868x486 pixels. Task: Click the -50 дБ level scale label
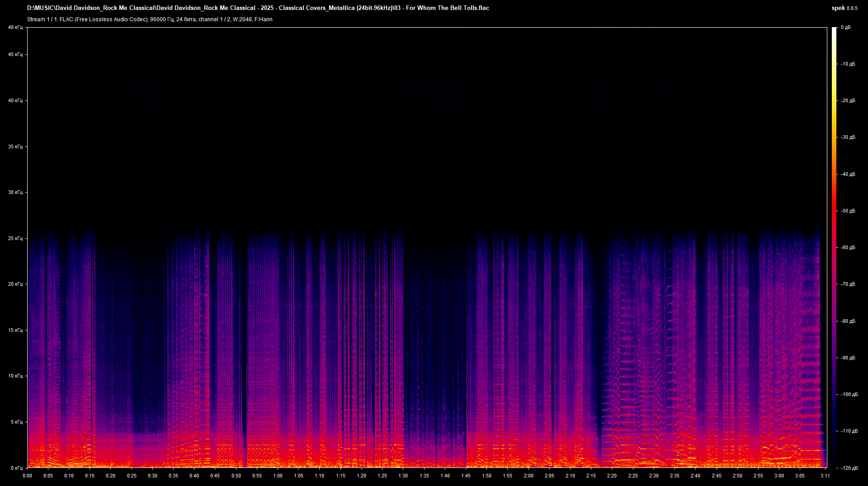(x=848, y=211)
